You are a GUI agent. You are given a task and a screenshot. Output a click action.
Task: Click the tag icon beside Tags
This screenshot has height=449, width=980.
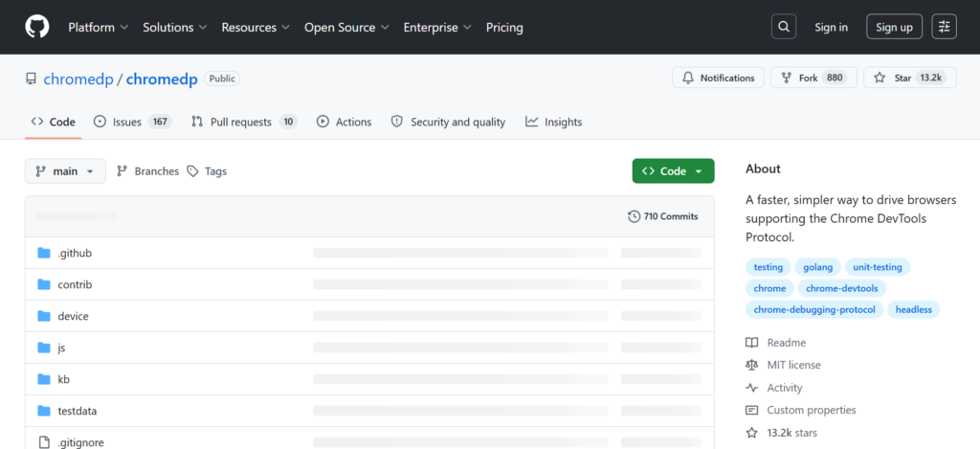click(193, 171)
